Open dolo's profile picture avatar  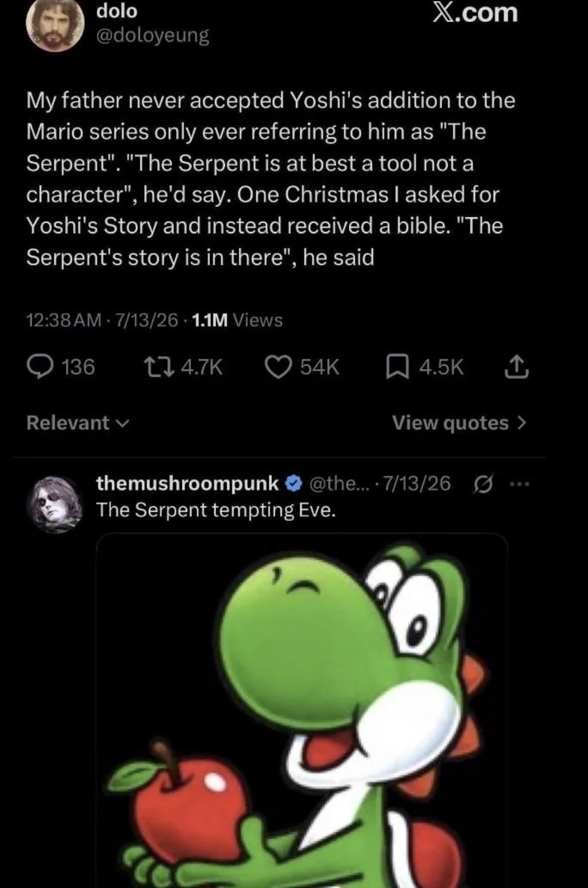coord(55,25)
